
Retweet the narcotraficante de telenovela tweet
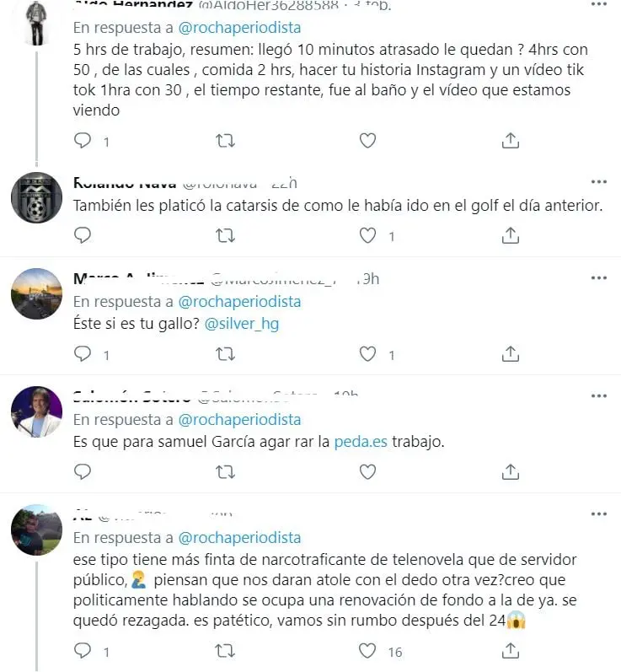[x=225, y=651]
